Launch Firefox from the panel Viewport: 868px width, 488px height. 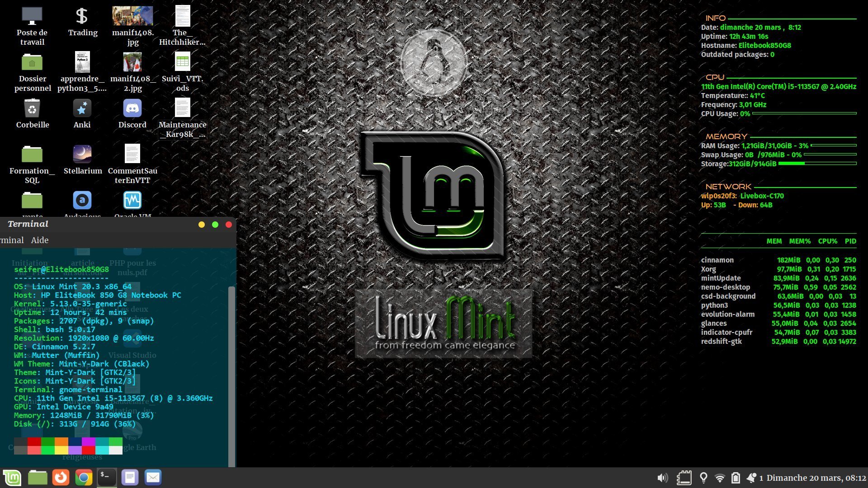(61, 478)
